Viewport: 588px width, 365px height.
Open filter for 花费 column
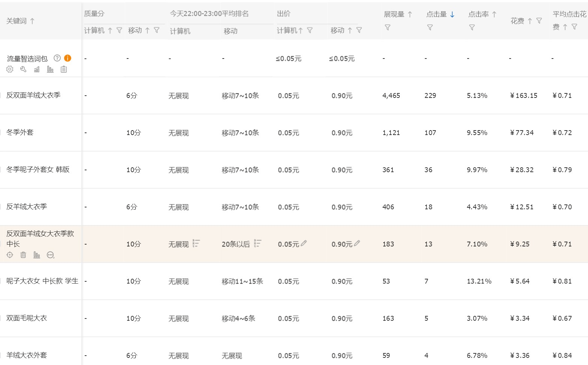[539, 21]
